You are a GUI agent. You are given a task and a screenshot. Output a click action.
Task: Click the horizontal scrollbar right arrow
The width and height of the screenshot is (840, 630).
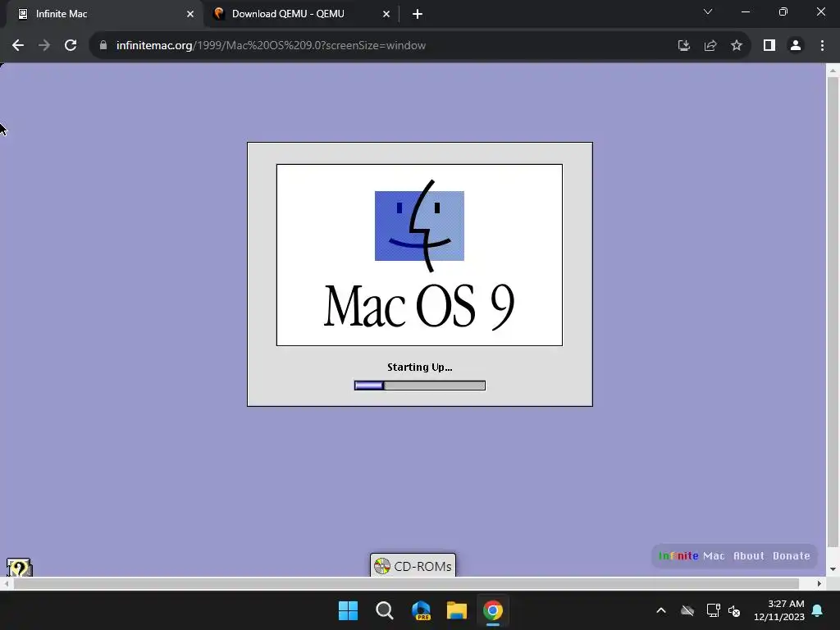819,583
